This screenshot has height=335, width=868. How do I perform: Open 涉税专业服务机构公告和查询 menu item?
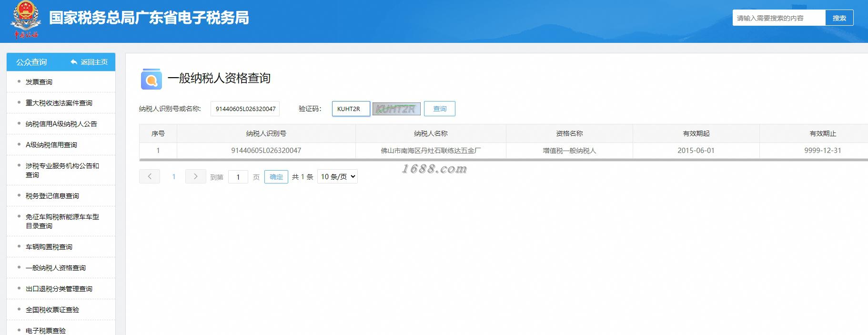click(x=62, y=170)
